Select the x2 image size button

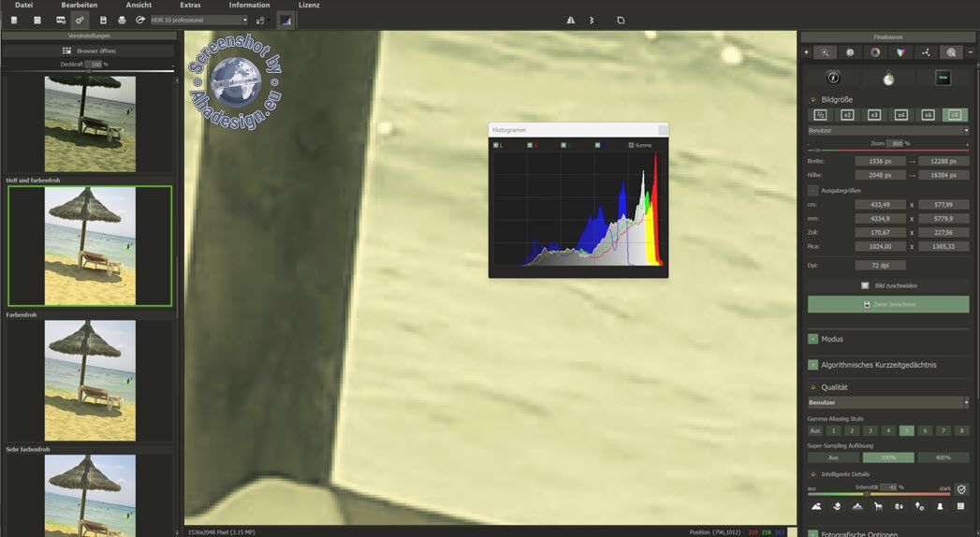point(847,115)
